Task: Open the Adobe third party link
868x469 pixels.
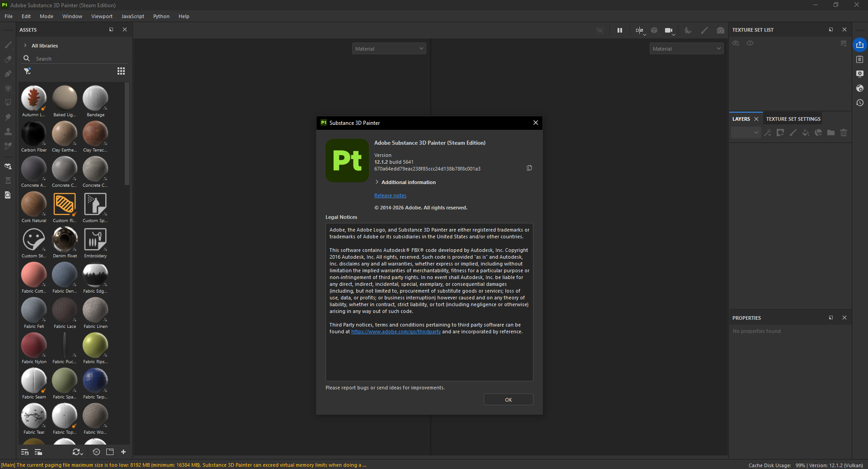Action: coord(396,332)
